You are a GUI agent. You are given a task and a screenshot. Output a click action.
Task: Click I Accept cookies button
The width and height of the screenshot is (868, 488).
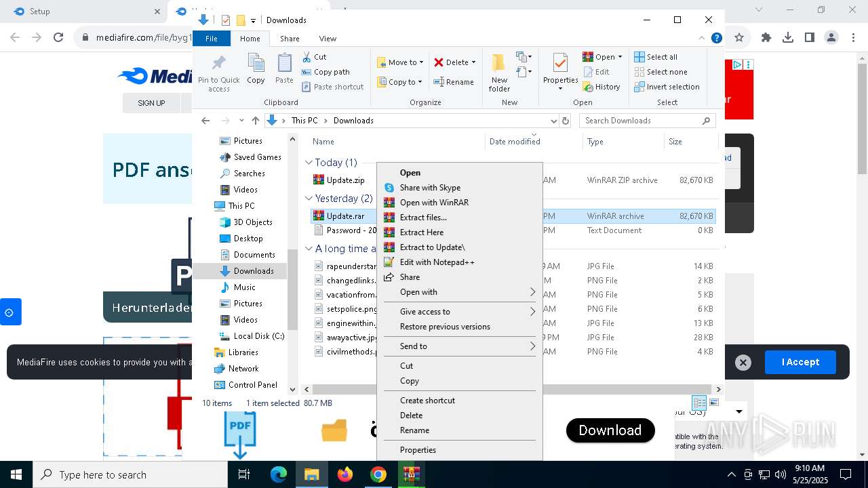[x=800, y=362]
